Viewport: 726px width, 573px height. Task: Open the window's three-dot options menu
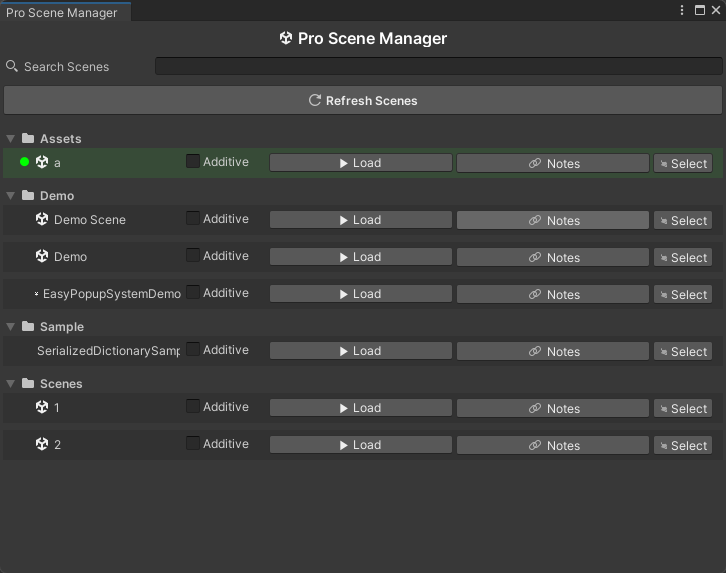click(682, 10)
